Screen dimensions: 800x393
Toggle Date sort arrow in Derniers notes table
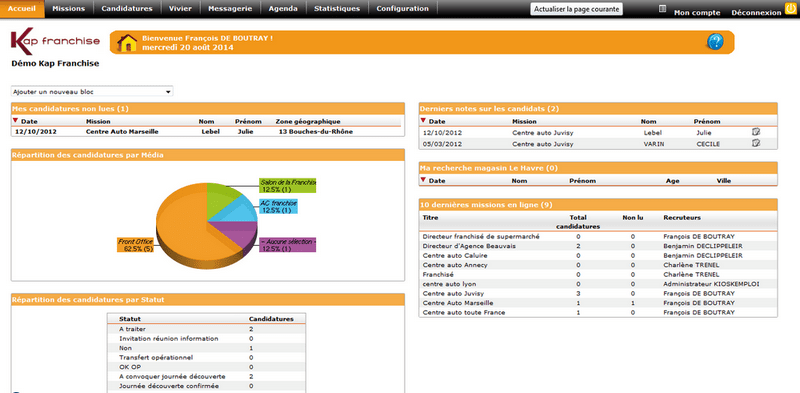(x=423, y=120)
